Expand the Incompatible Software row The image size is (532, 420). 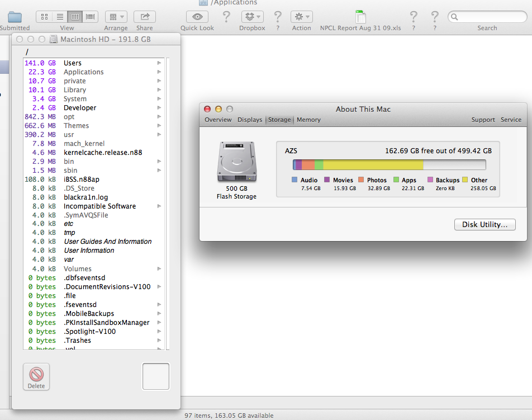159,206
